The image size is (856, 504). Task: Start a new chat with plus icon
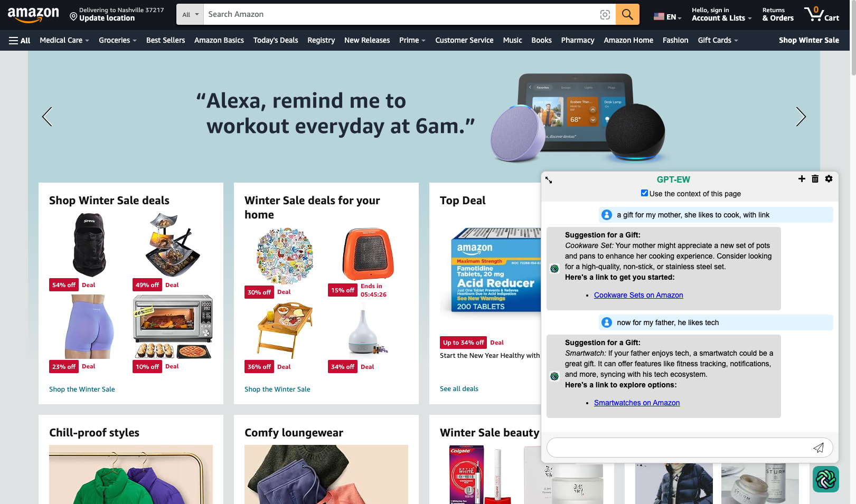(x=802, y=179)
